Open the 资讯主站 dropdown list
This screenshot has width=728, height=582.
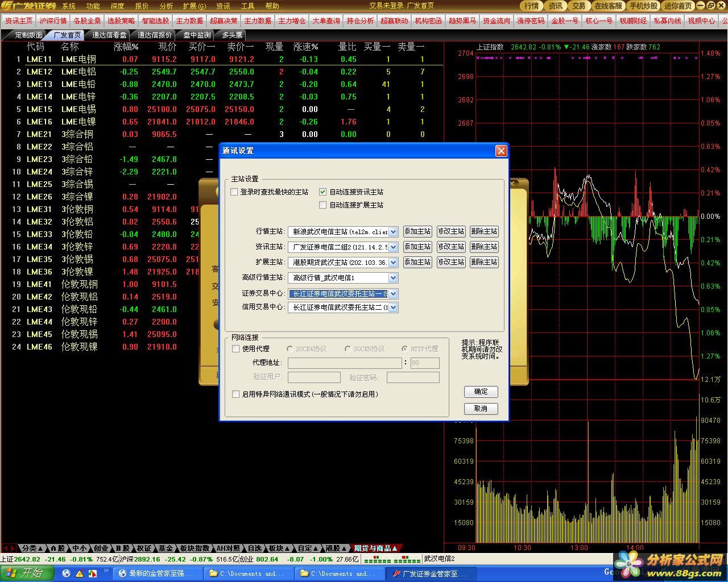[x=393, y=247]
